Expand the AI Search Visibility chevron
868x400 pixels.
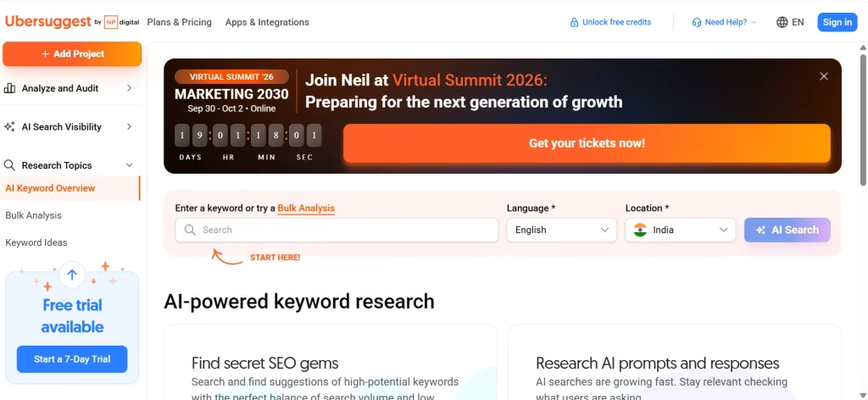pos(129,126)
